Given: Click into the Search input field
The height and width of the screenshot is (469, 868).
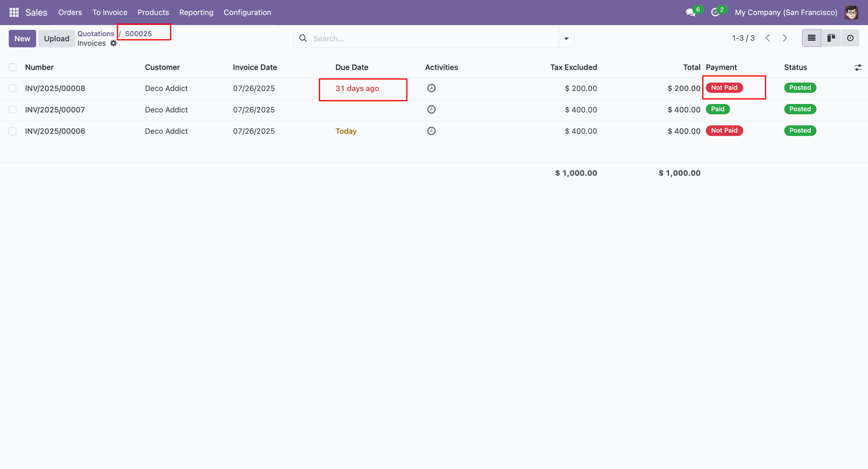Looking at the screenshot, I should pos(429,38).
